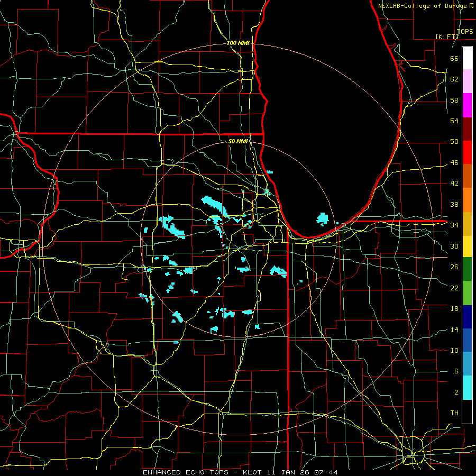Select the sky blue legend swatch
The width and height of the screenshot is (476, 476).
coord(467,363)
